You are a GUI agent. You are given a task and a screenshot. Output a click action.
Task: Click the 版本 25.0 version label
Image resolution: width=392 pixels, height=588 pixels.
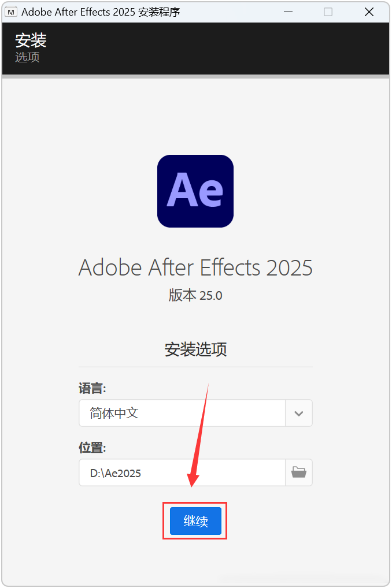coord(195,295)
